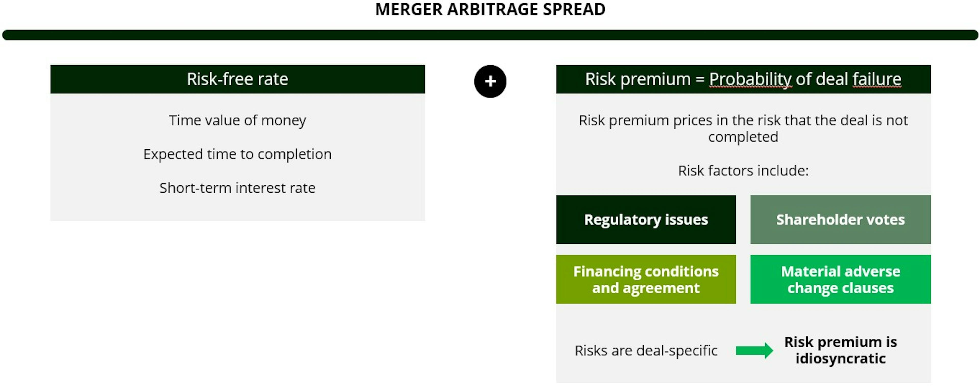Select the Risk-free rate header

(x=237, y=79)
